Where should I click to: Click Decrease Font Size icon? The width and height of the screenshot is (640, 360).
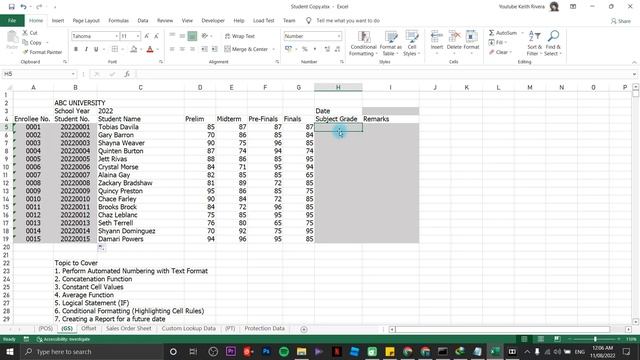tap(156, 36)
